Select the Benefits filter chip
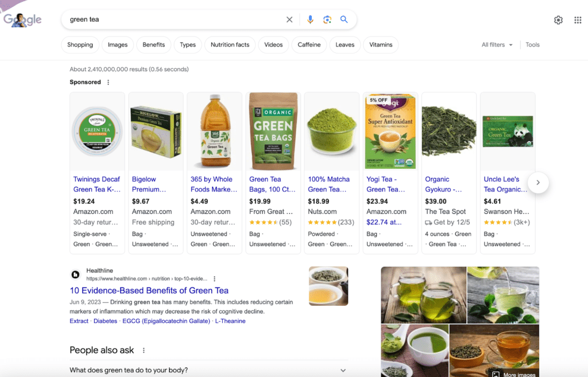The image size is (588, 377). point(154,45)
